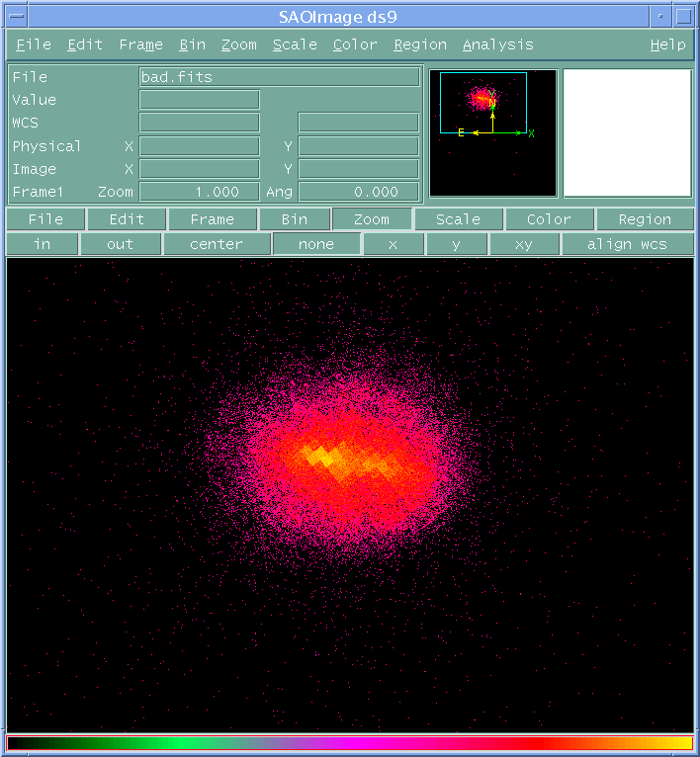Image resolution: width=700 pixels, height=757 pixels.
Task: Click the panner thumbnail view
Action: pyautogui.click(x=493, y=133)
